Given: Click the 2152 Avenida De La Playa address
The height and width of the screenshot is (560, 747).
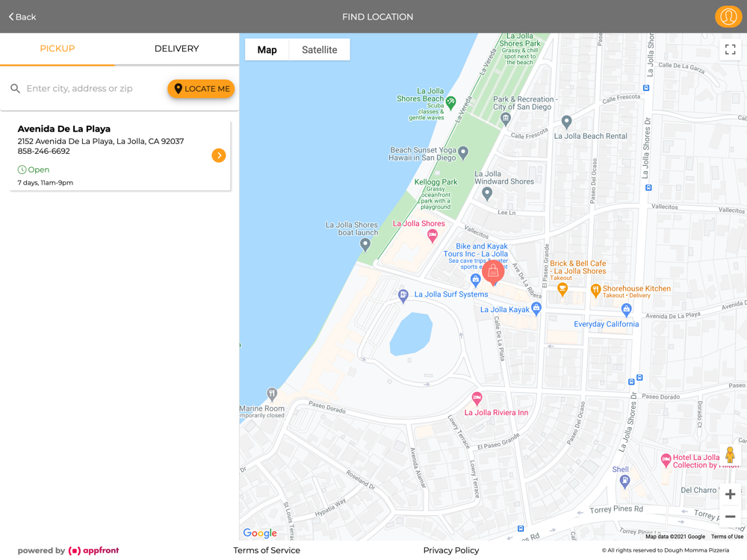Looking at the screenshot, I should coord(101,141).
